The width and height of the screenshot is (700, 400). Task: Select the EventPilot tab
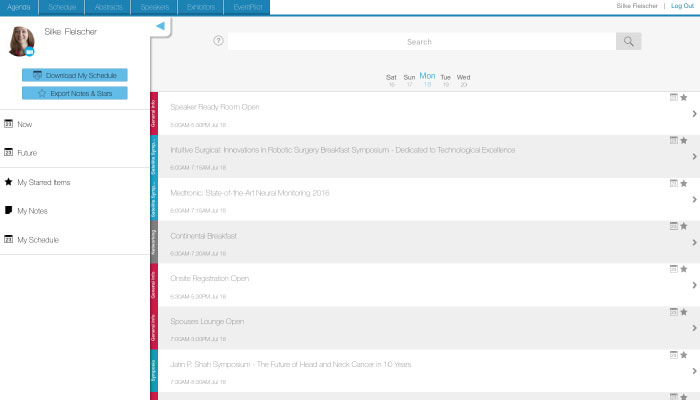(247, 7)
